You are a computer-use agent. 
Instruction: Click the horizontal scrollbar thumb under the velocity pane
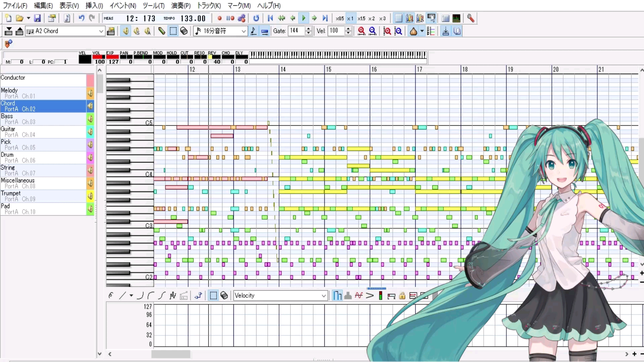coord(170,354)
